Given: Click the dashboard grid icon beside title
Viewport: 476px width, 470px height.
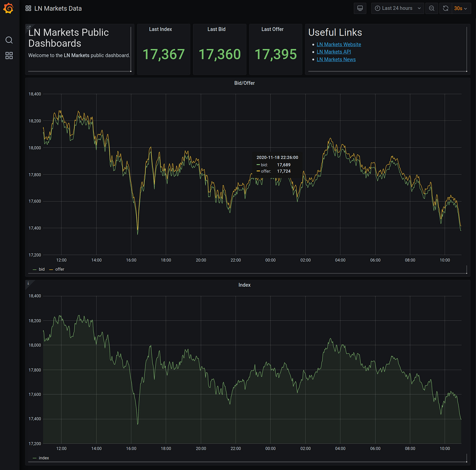Looking at the screenshot, I should click(28, 8).
